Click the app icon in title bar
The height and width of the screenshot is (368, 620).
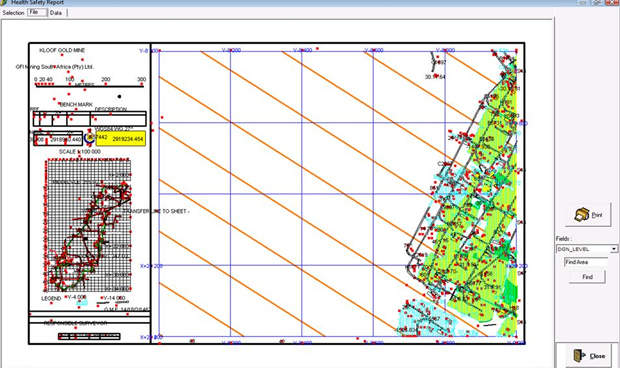click(x=4, y=2)
